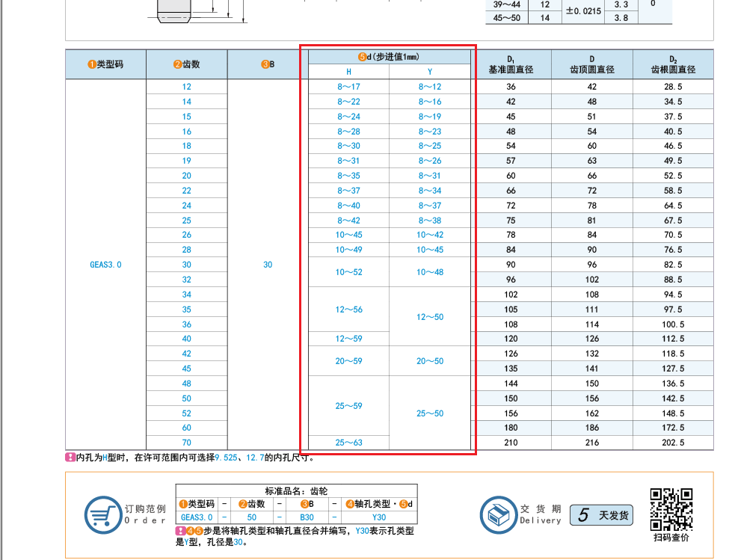Click root diameter value 28.5
Image resolution: width=729 pixels, height=560 pixels.
coord(673,87)
